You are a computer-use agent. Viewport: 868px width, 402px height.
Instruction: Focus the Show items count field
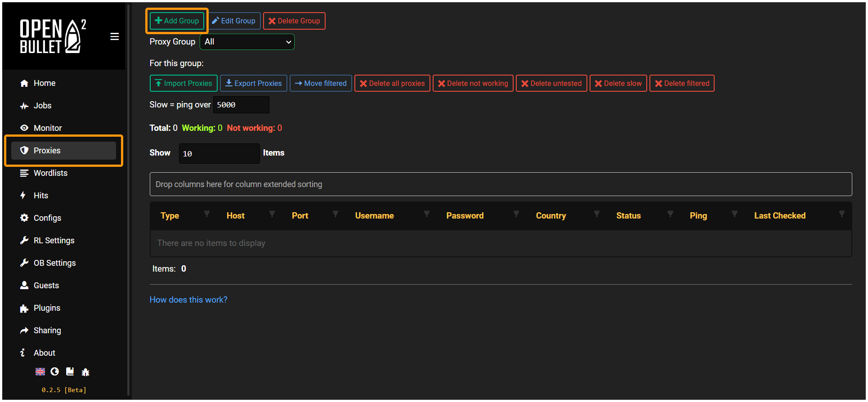coord(219,153)
